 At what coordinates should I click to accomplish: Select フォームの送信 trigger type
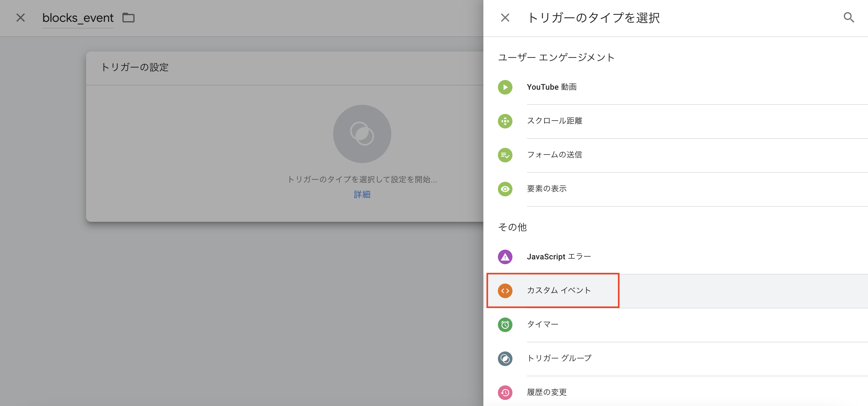pyautogui.click(x=676, y=155)
